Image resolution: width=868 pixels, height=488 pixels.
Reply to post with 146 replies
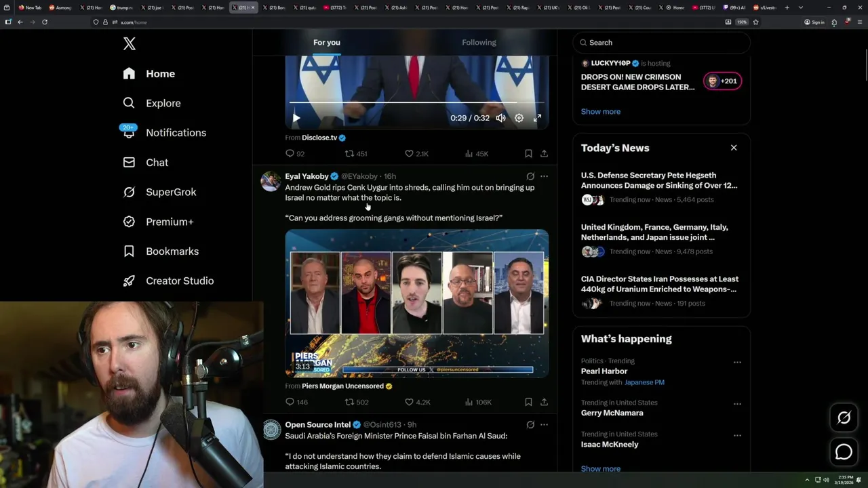tap(296, 402)
